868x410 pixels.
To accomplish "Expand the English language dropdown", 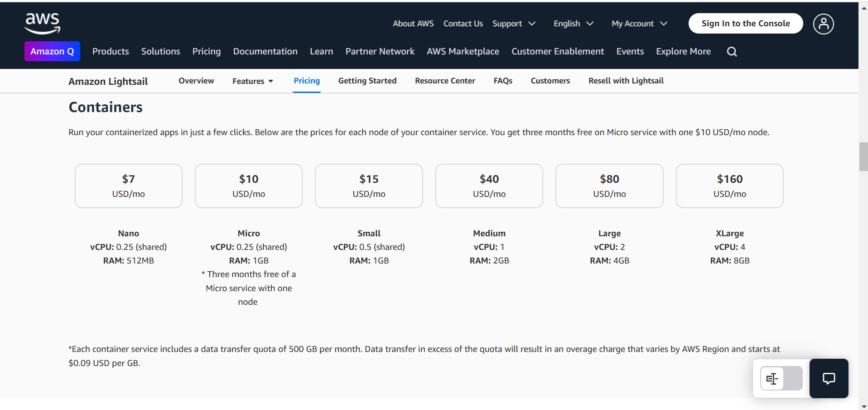I will (573, 24).
